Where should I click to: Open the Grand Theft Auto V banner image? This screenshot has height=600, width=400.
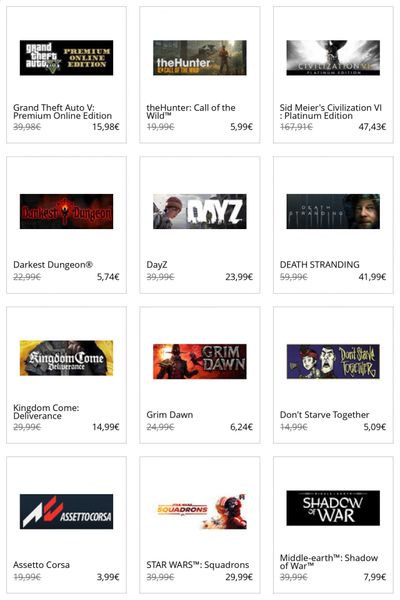pyautogui.click(x=66, y=58)
